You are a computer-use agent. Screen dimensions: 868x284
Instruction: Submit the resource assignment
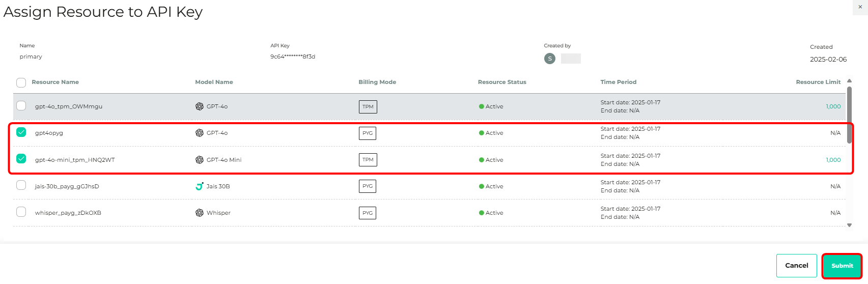pos(842,266)
